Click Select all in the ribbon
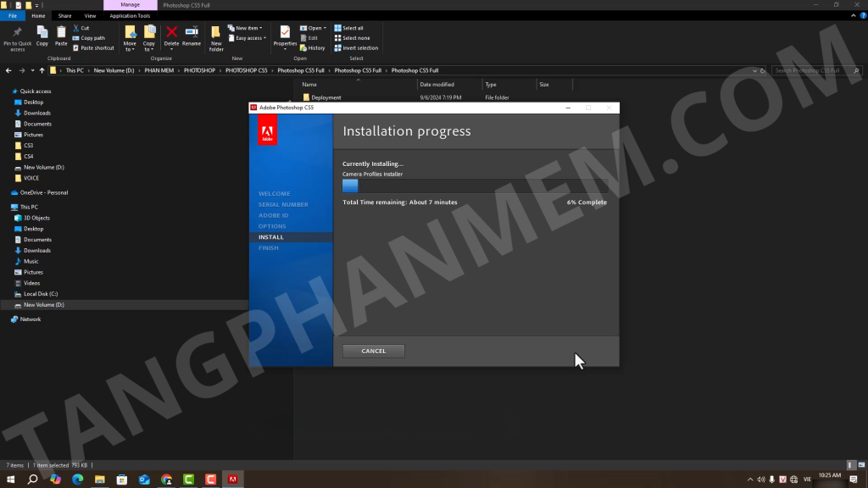 352,28
